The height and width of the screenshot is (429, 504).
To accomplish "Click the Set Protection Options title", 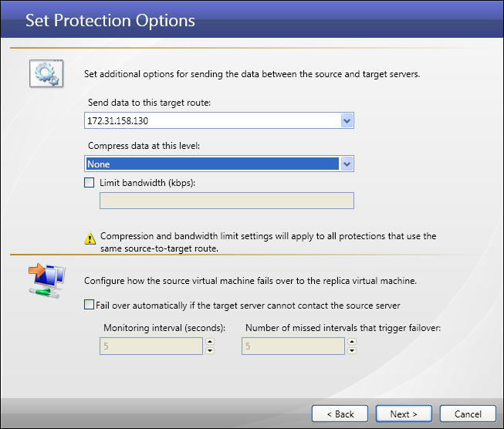I will click(x=110, y=20).
